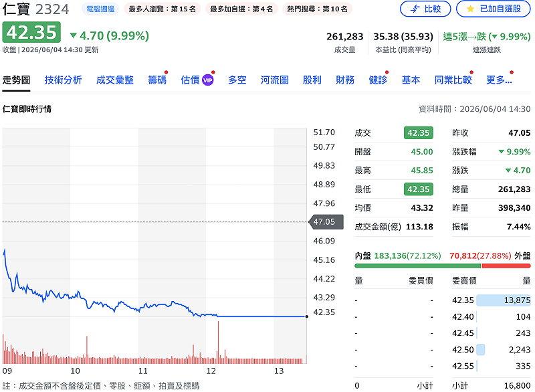Toggle the 已加自選股 watchlist button
Viewport: 535px width, 392px height.
[x=494, y=9]
